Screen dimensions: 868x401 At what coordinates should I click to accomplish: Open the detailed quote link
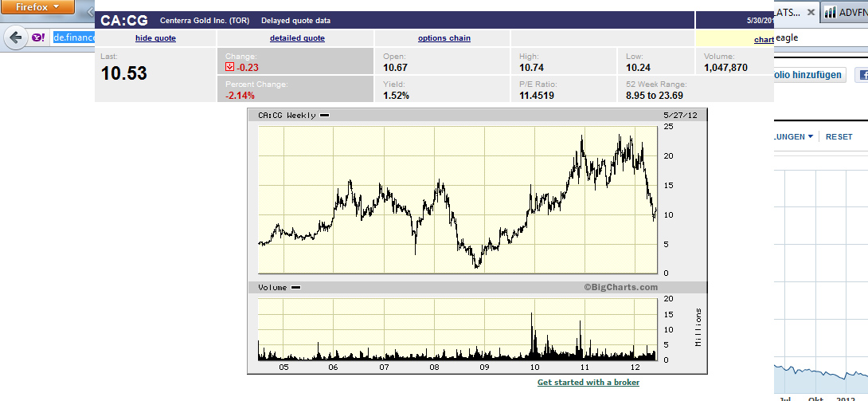click(297, 38)
